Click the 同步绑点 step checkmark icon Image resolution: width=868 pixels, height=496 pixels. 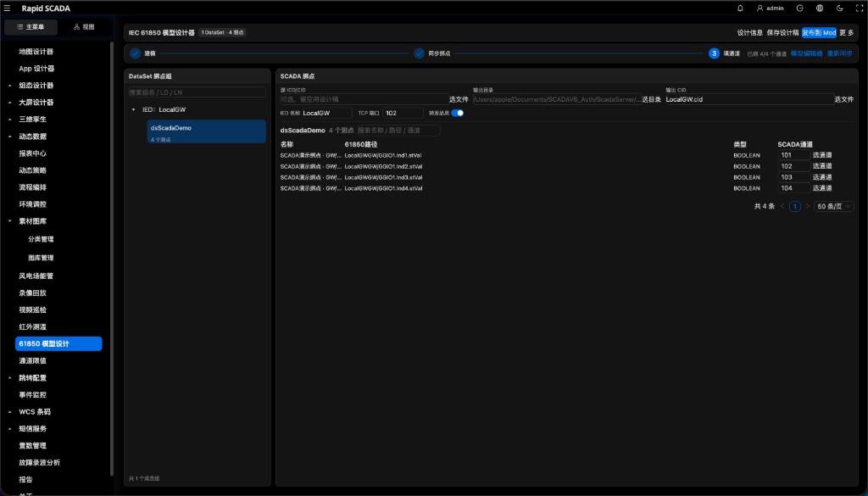419,53
